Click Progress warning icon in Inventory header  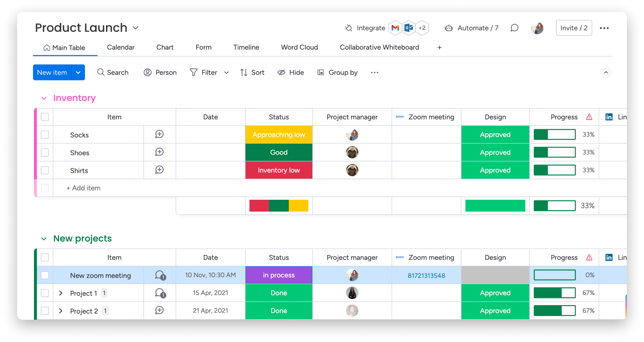(x=589, y=117)
